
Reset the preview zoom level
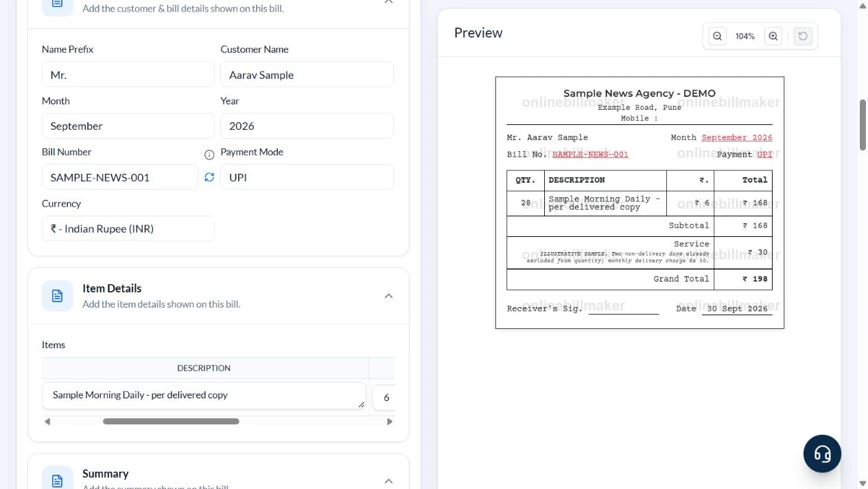pos(803,36)
